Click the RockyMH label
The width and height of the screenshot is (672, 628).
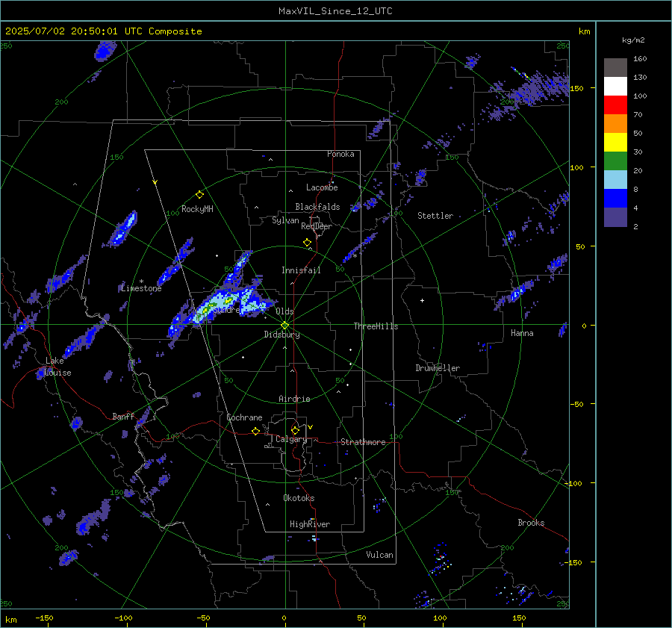[197, 209]
